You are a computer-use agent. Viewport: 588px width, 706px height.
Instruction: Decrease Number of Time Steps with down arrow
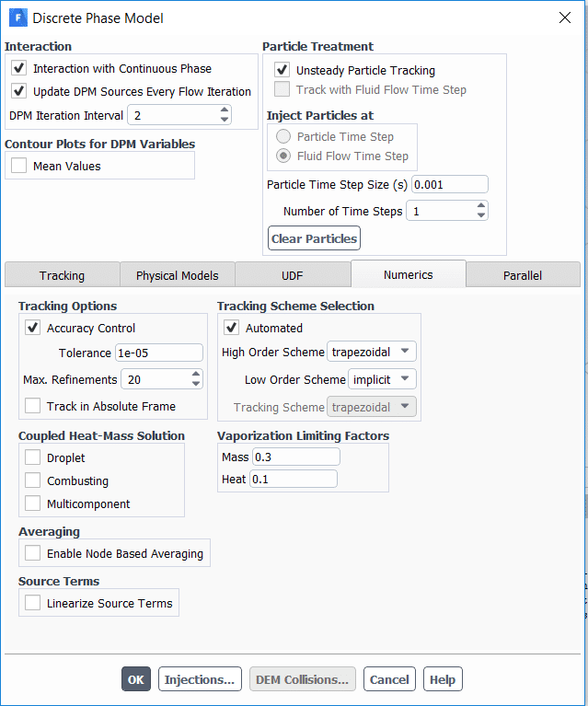[x=480, y=215]
